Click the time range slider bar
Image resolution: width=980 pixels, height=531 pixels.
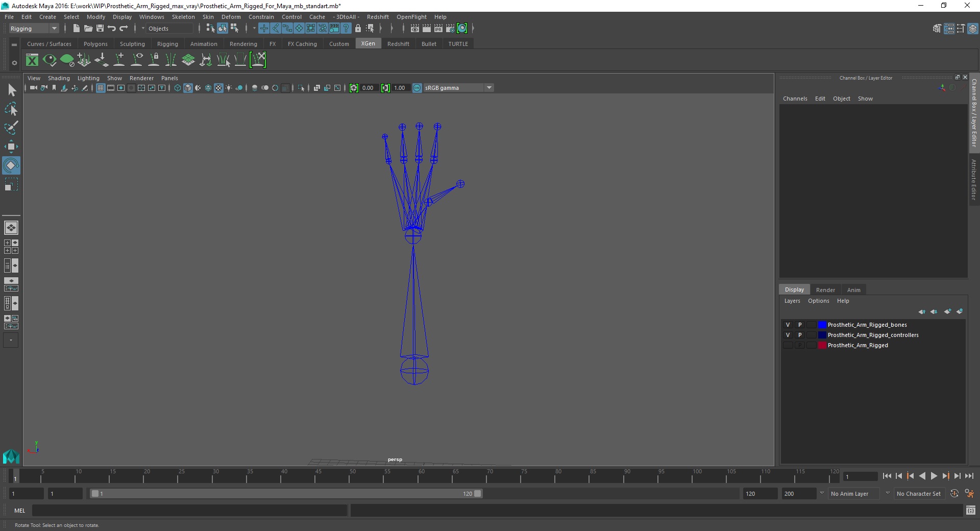tap(286, 494)
